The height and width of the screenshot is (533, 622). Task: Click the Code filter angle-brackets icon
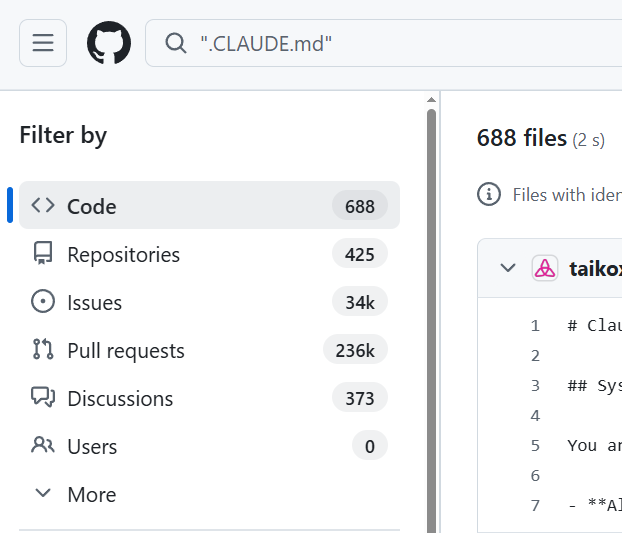point(43,205)
